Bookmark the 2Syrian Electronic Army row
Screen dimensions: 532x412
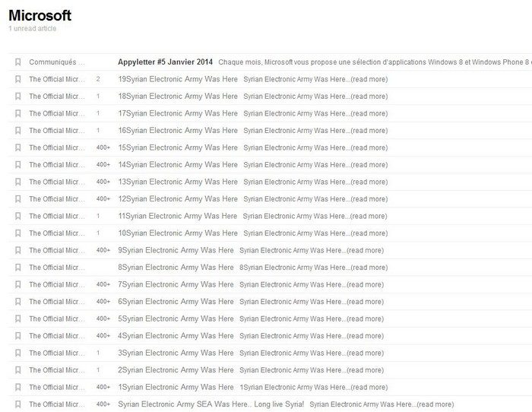tap(18, 370)
